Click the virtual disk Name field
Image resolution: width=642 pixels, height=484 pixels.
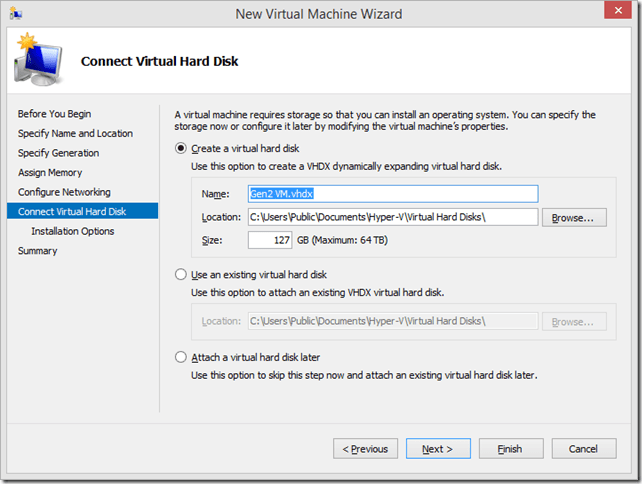coord(392,194)
